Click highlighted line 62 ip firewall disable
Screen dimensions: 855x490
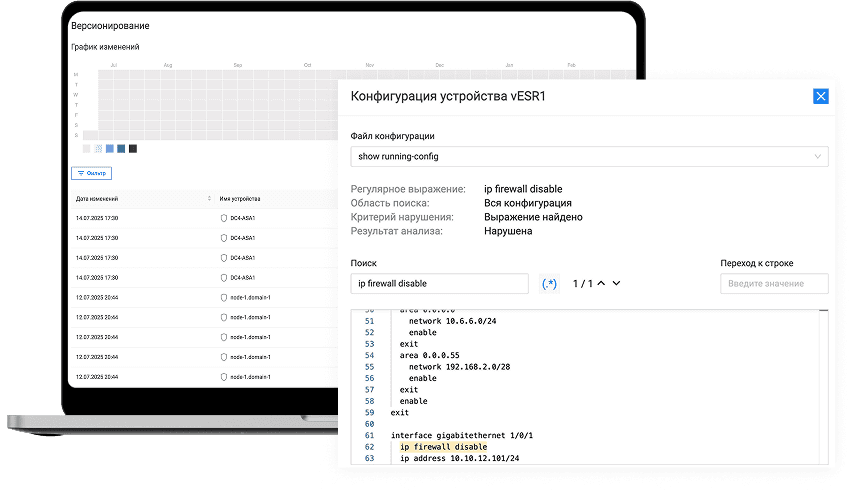click(x=444, y=447)
